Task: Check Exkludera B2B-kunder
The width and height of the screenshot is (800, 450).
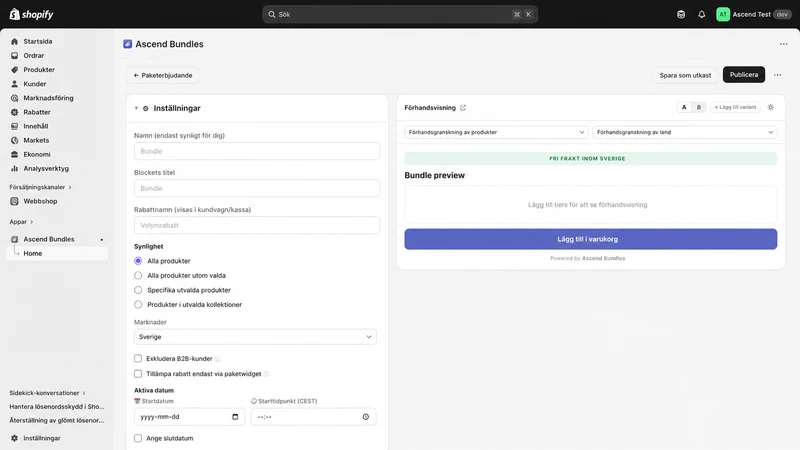Action: [138, 359]
